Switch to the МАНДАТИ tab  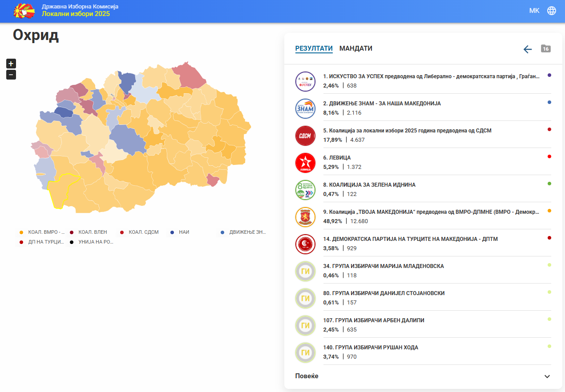pos(355,48)
